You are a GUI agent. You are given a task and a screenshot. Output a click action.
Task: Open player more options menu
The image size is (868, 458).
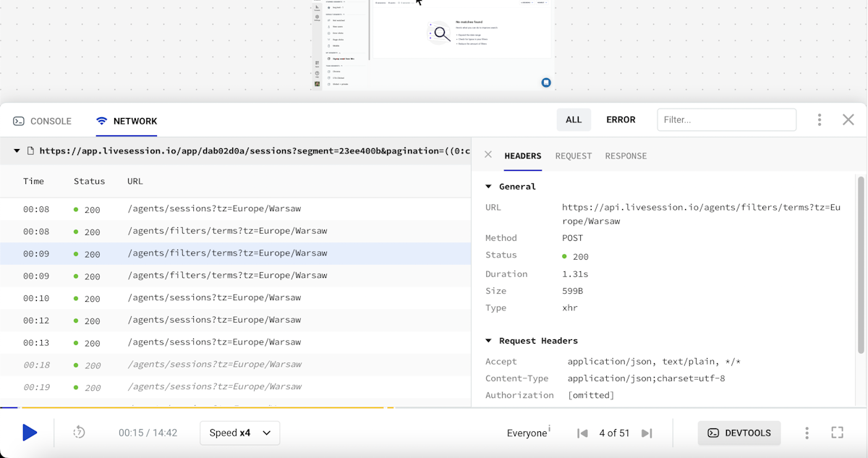click(x=807, y=433)
